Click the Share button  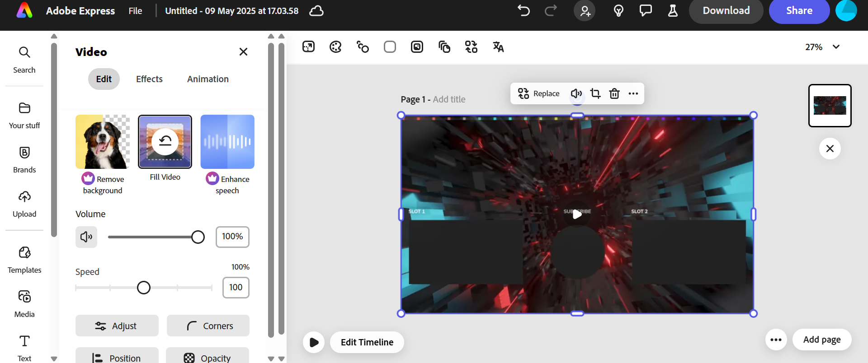click(x=799, y=11)
